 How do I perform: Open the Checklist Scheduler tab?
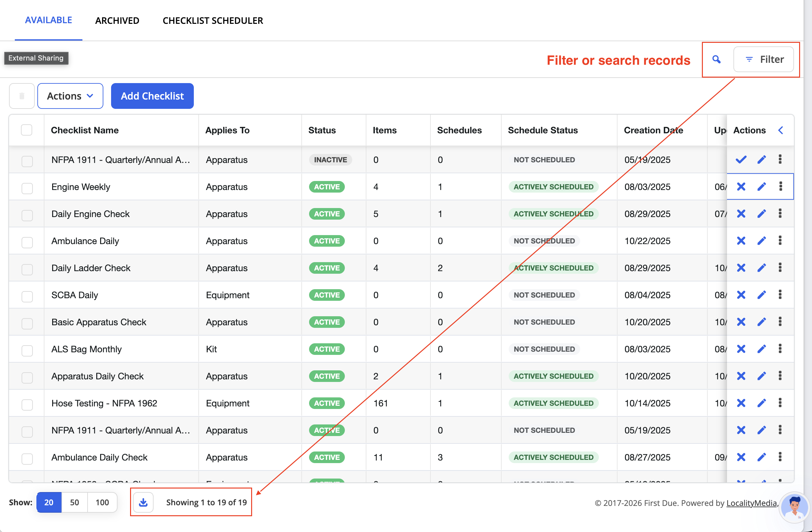tap(213, 21)
